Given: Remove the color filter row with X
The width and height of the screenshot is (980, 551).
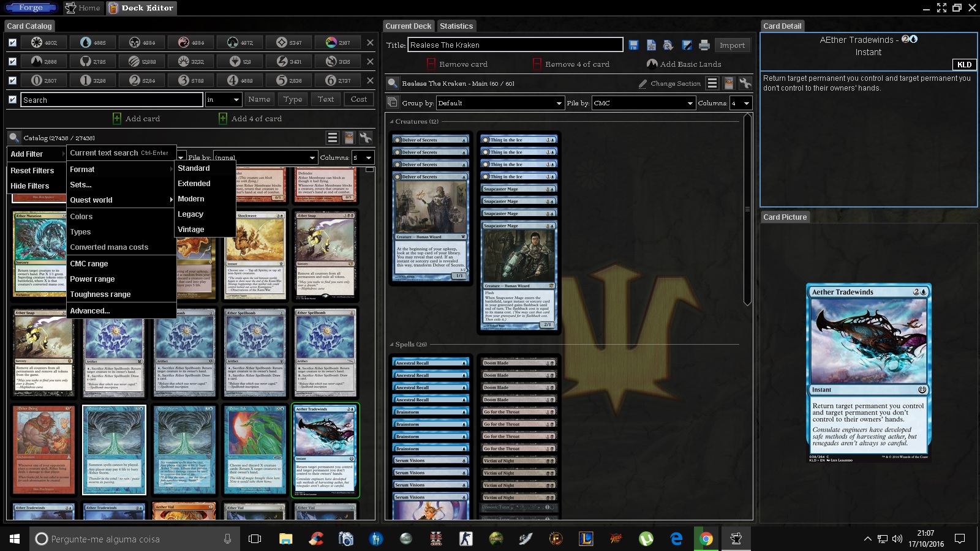Looking at the screenshot, I should click(370, 42).
